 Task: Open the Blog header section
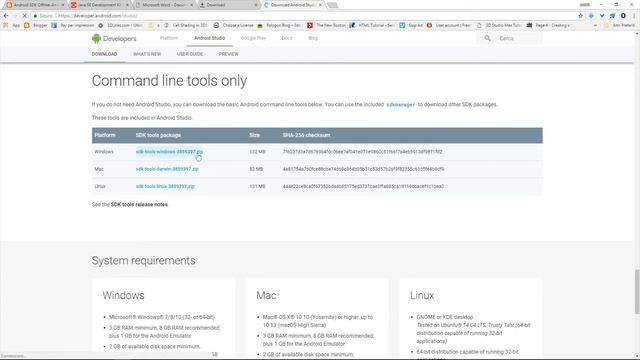point(313,38)
